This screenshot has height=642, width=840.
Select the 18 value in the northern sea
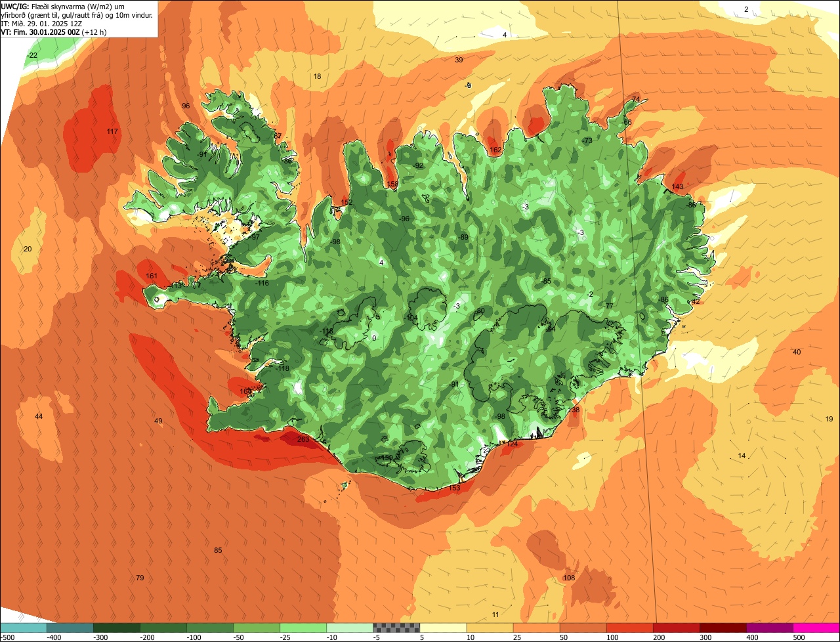(x=317, y=77)
